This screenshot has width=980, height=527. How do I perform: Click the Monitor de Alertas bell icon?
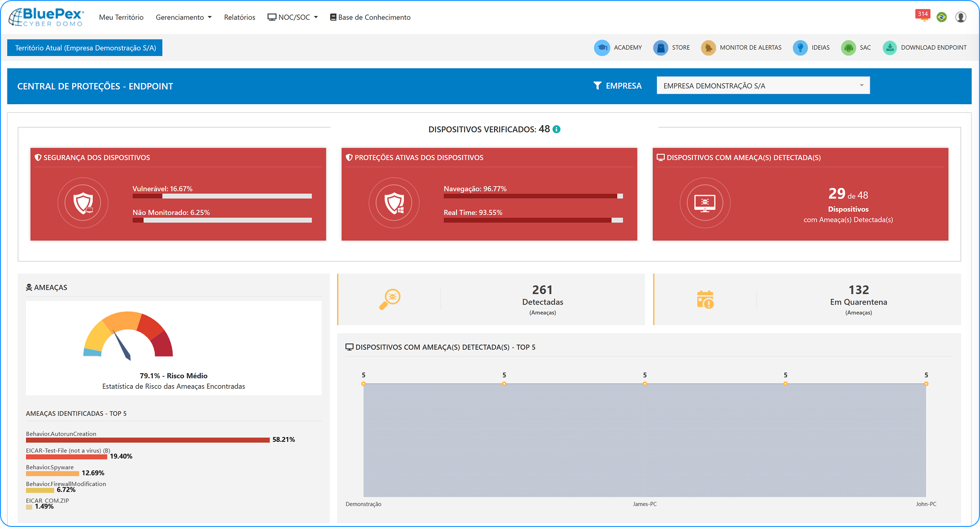(708, 48)
